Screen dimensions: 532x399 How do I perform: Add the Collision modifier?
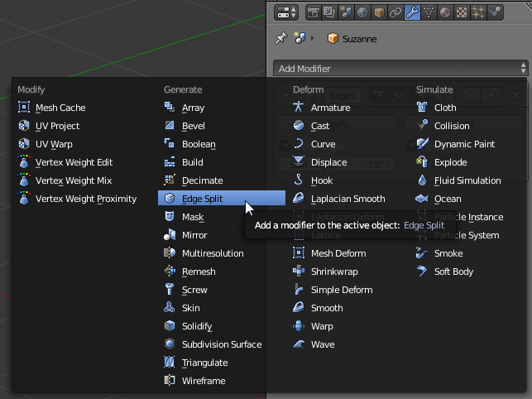[468, 126]
